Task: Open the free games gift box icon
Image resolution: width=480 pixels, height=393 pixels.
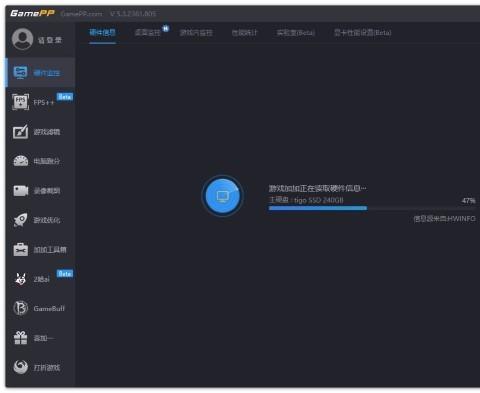Action: click(20, 338)
